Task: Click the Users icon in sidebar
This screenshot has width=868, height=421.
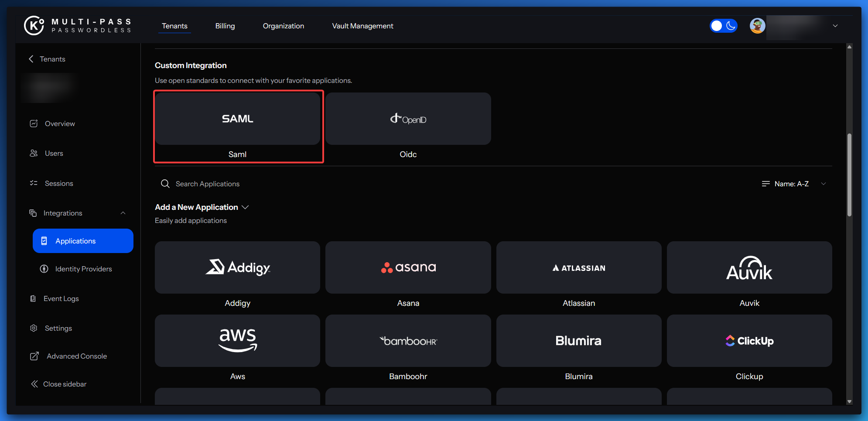Action: pyautogui.click(x=34, y=153)
